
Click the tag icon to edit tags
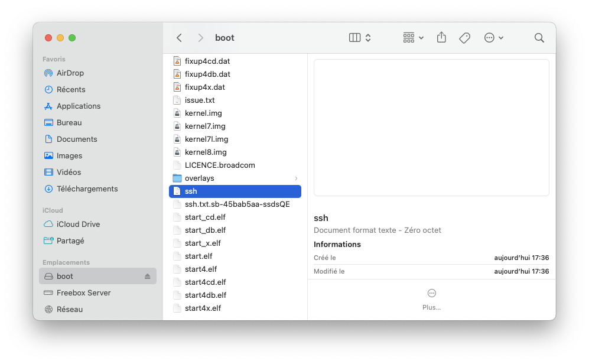click(x=465, y=38)
